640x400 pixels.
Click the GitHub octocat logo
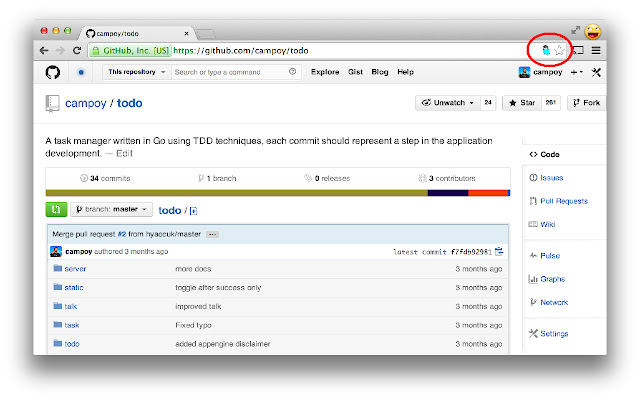[53, 72]
